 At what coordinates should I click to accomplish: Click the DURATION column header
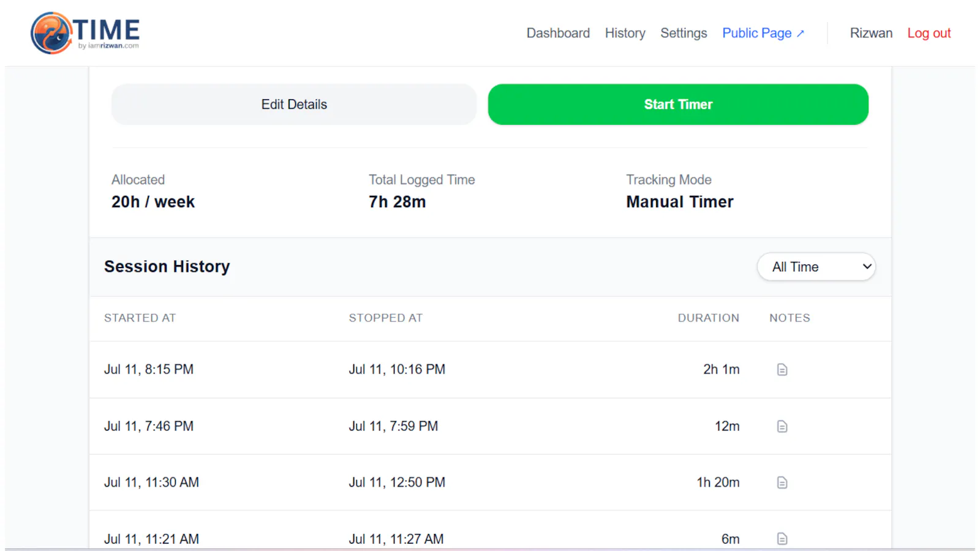tap(708, 318)
